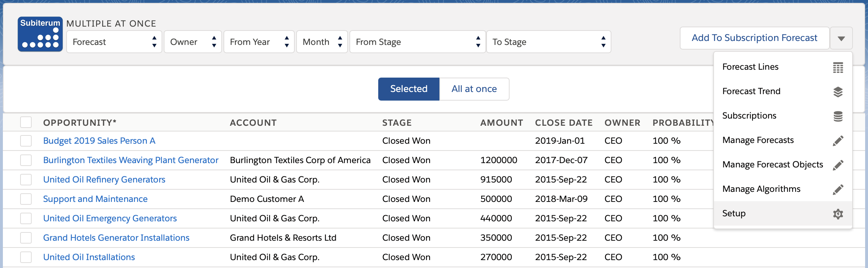The image size is (868, 268).
Task: Click the gear icon beside Setup
Action: [x=838, y=214]
